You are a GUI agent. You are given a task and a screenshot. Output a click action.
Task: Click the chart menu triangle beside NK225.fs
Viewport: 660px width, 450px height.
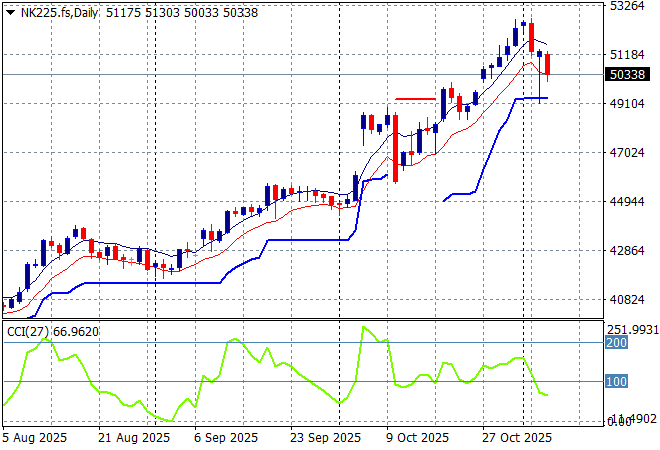(x=10, y=11)
